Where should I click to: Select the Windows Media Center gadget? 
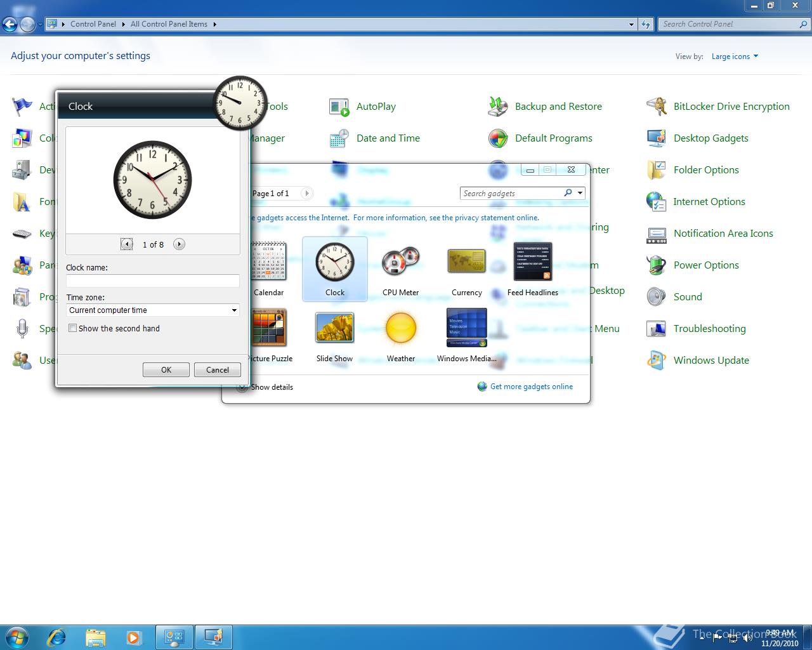click(467, 335)
